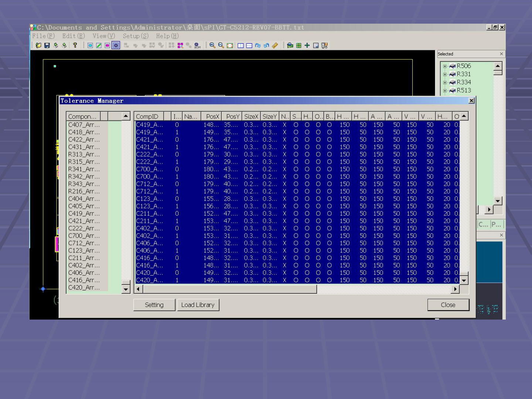Click the Zoom In magnifier icon
Image resolution: width=532 pixels, height=399 pixels.
coord(212,45)
